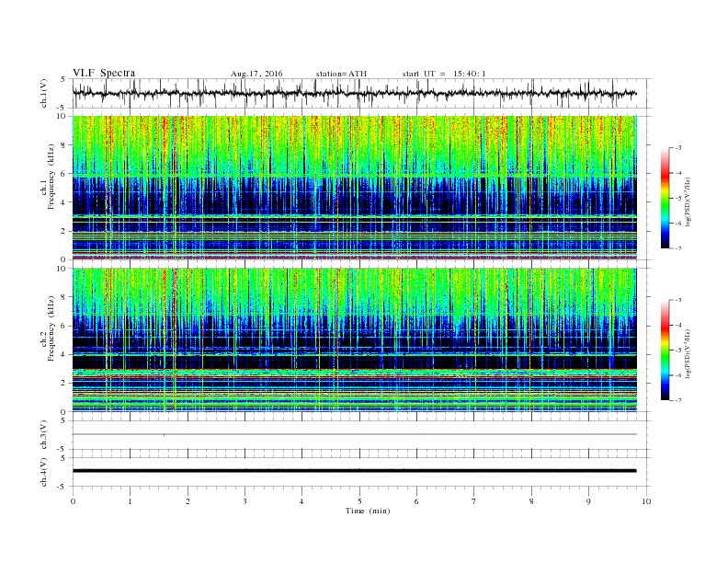Image resolution: width=728 pixels, height=563 pixels.
Task: Click the time axis tick label "6"
Action: tap(416, 501)
